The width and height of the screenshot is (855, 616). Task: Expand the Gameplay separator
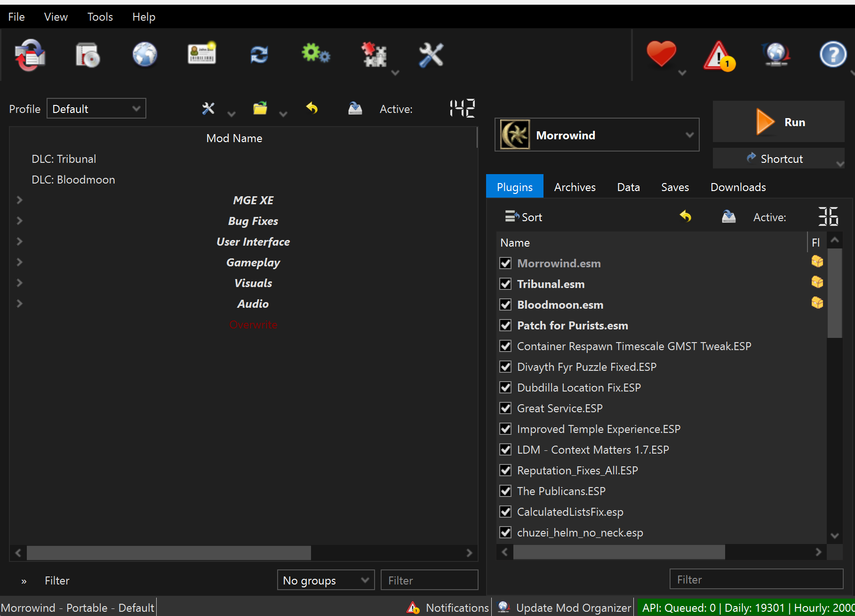click(x=19, y=262)
